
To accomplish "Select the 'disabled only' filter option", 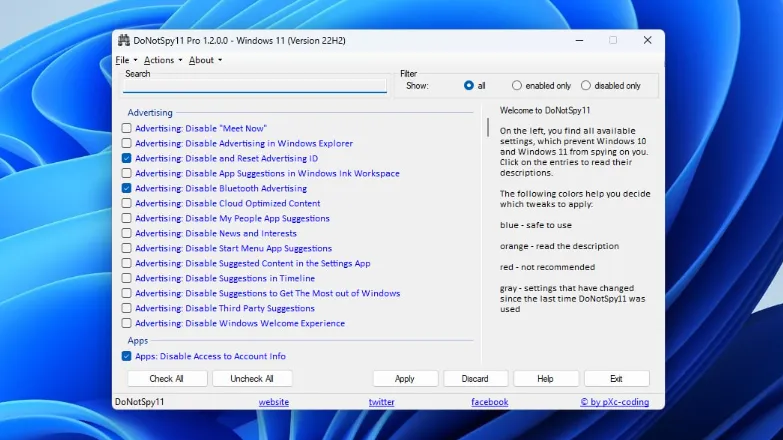I will tap(586, 86).
